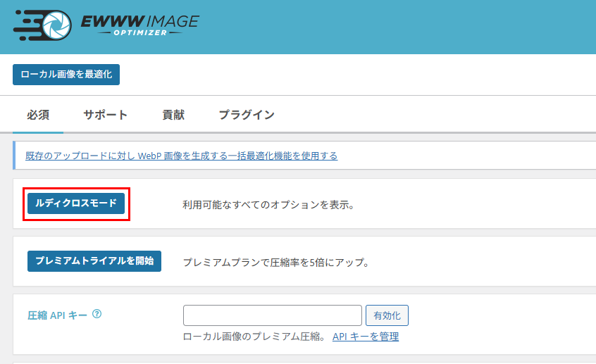Go to the プラグイン tab
Viewport: 596px width, 364px height.
tap(246, 115)
